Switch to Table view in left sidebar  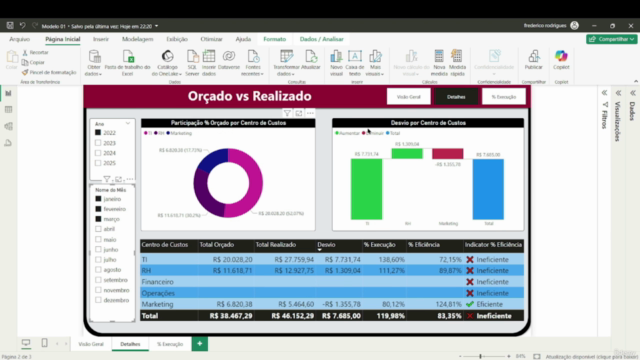[8, 109]
